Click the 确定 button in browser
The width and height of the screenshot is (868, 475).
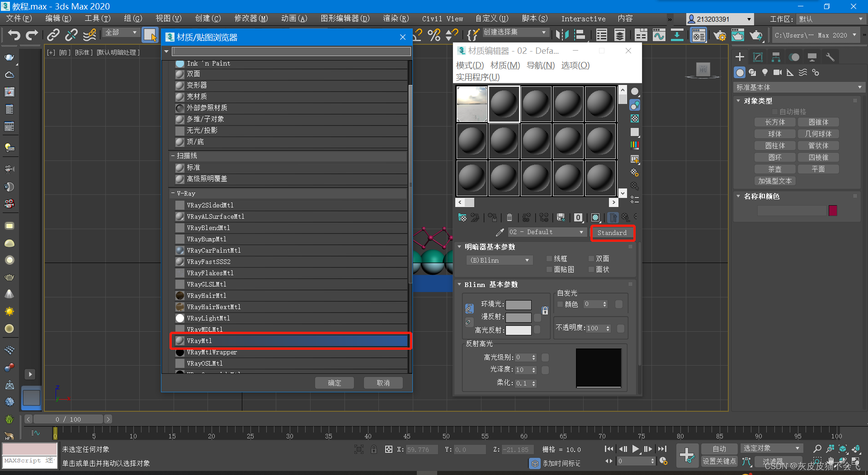click(335, 383)
